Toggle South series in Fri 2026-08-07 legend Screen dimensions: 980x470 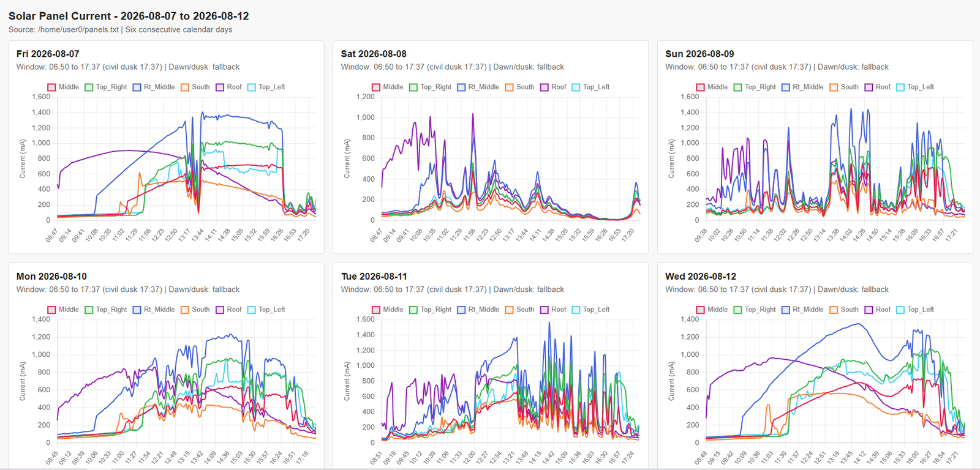point(195,87)
